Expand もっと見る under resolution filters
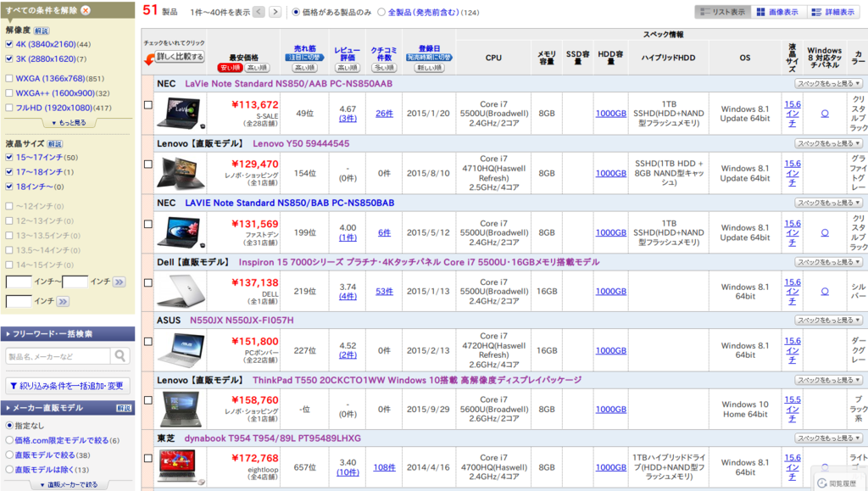 click(69, 123)
